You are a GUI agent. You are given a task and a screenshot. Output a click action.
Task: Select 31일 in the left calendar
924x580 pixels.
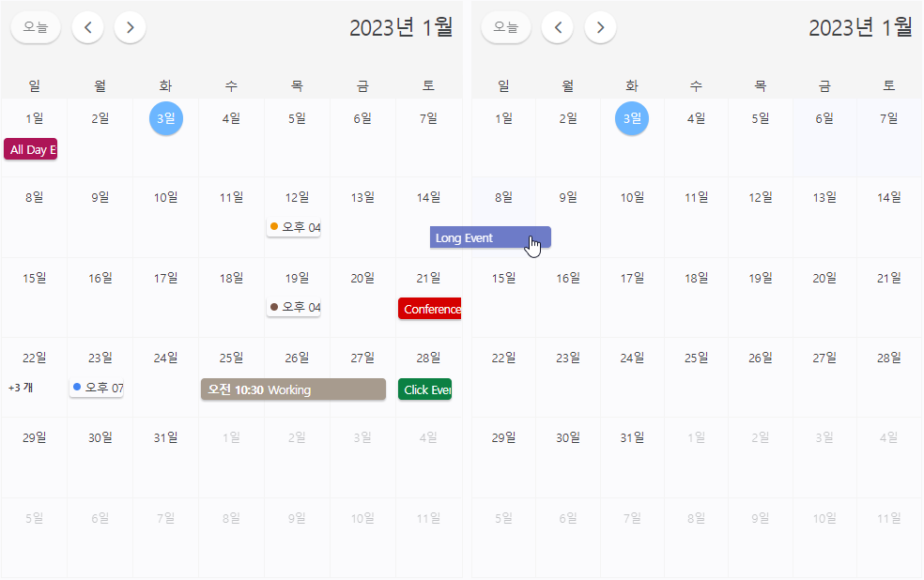[166, 437]
